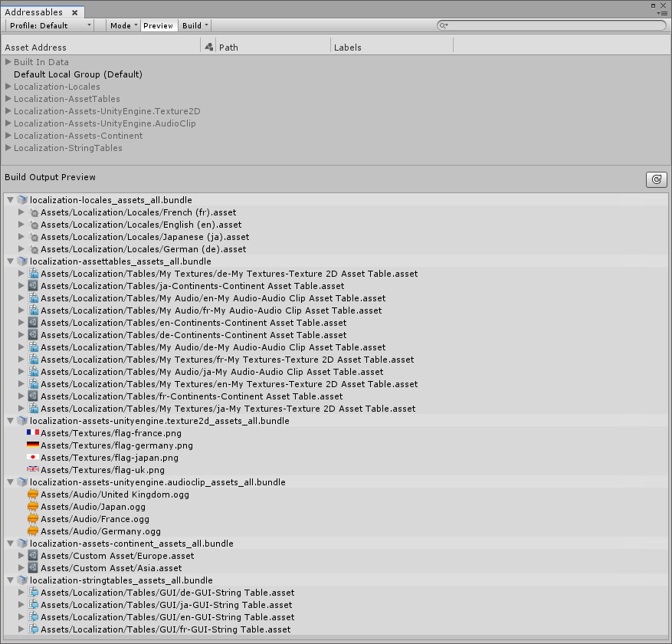Click the Labels column header
The height and width of the screenshot is (644, 672).
(x=347, y=47)
